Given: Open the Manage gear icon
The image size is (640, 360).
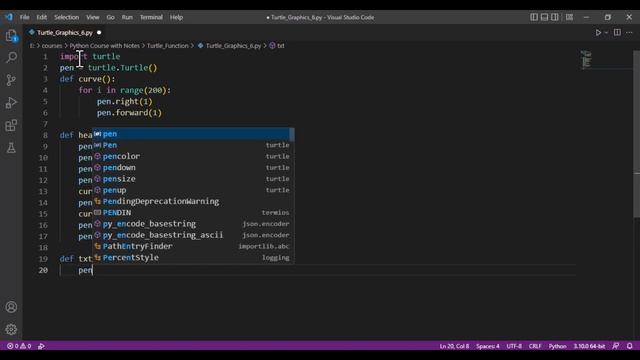Looking at the screenshot, I should click(x=11, y=329).
